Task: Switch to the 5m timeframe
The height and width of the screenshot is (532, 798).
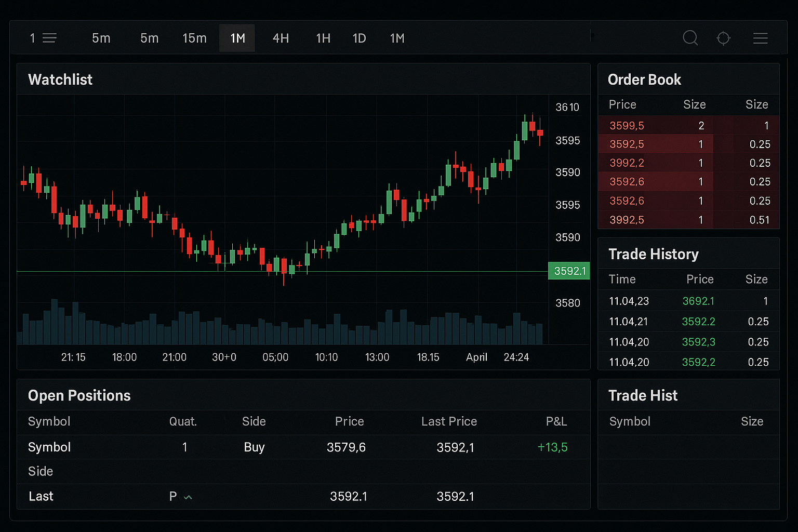Action: (101, 37)
